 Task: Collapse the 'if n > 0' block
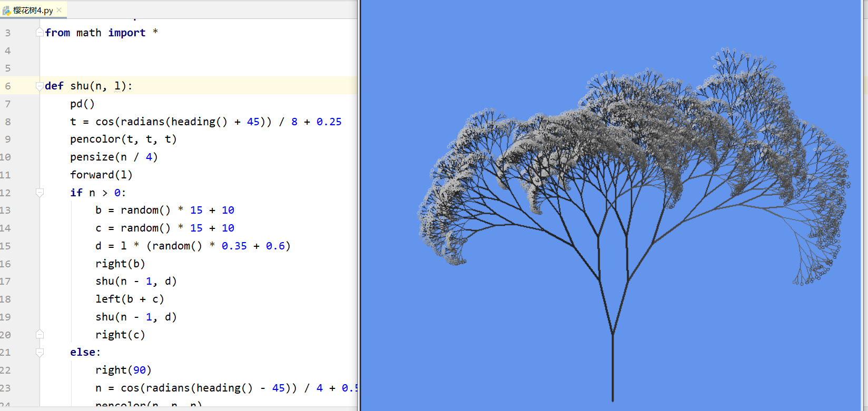pyautogui.click(x=40, y=193)
